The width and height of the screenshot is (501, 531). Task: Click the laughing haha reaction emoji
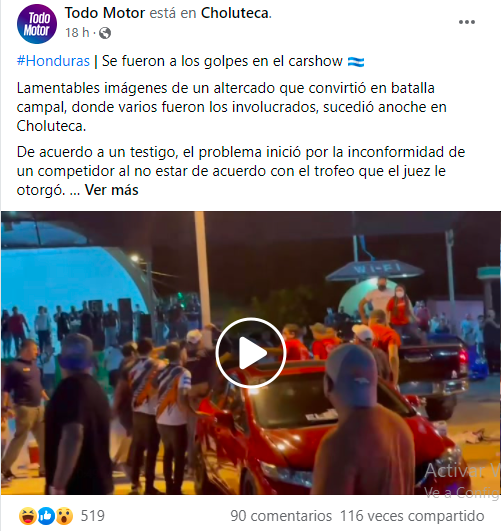pos(27,516)
